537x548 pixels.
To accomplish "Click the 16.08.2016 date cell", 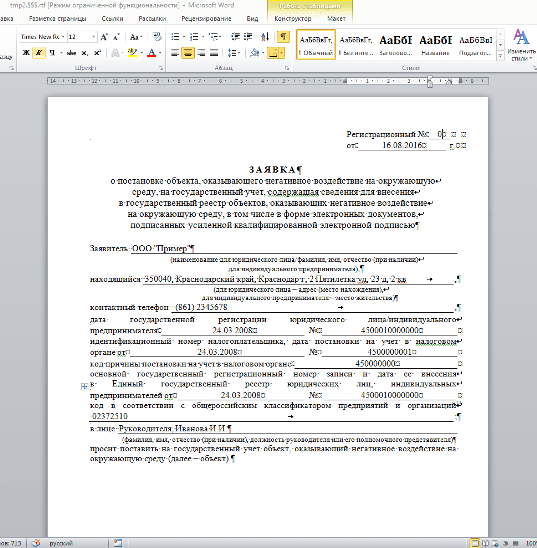I will pyautogui.click(x=402, y=145).
